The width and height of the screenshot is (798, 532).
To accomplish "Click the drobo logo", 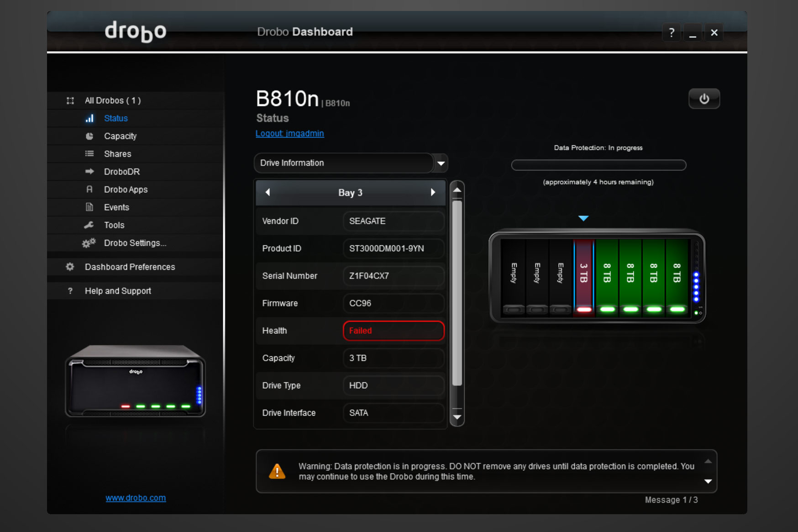I will 136,32.
